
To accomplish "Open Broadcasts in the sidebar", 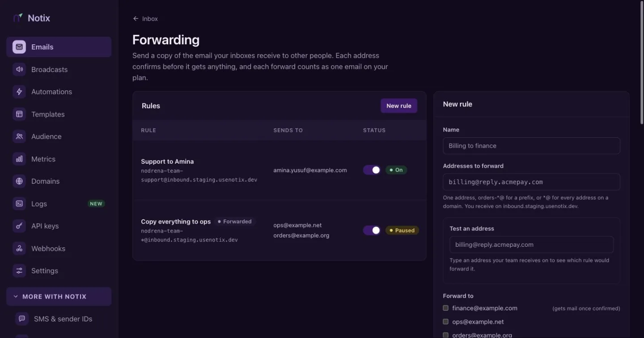I will tap(59, 69).
